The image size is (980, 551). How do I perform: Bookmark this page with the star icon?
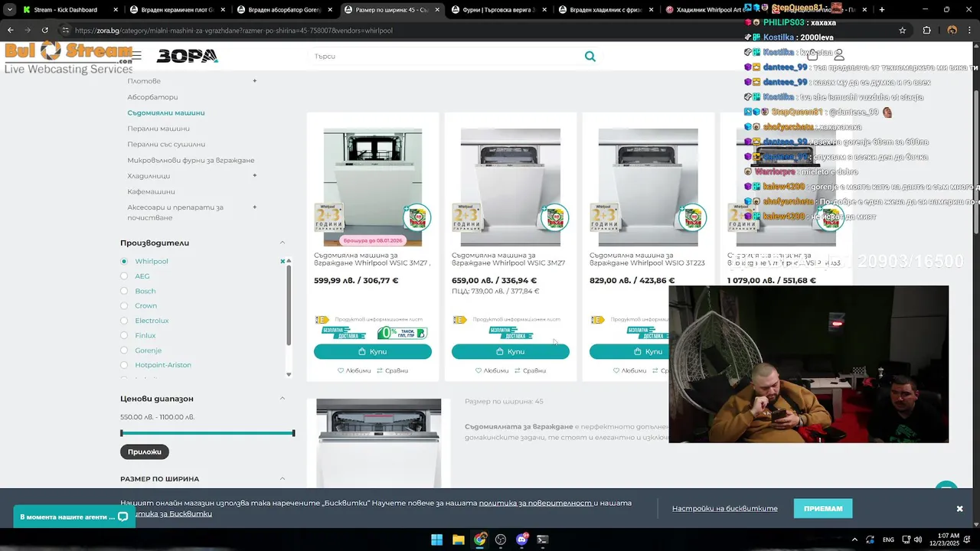[x=903, y=30]
